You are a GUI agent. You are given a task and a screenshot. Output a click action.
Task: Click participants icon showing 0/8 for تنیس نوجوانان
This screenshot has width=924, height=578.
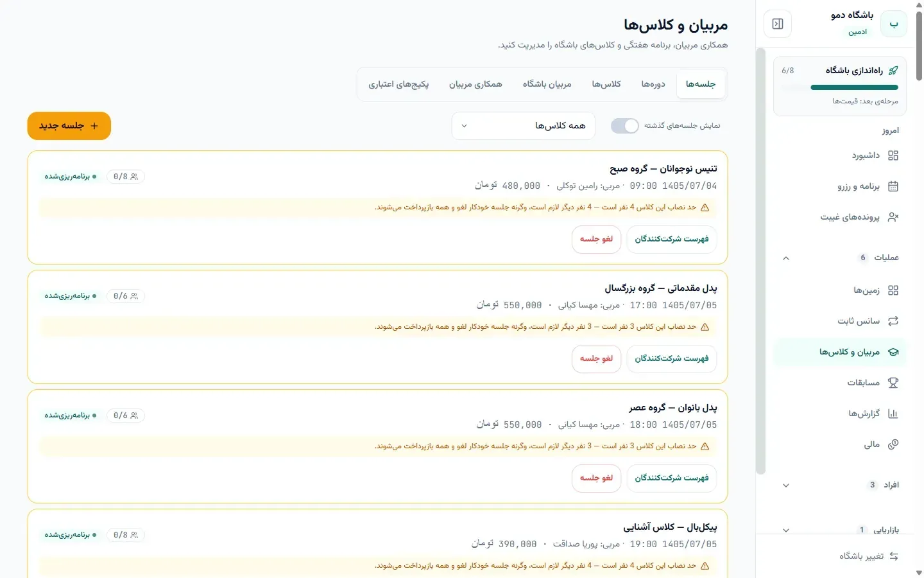click(134, 177)
